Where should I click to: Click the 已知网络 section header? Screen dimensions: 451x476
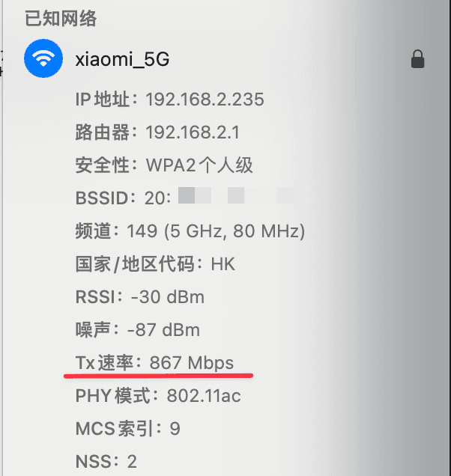coord(61,19)
